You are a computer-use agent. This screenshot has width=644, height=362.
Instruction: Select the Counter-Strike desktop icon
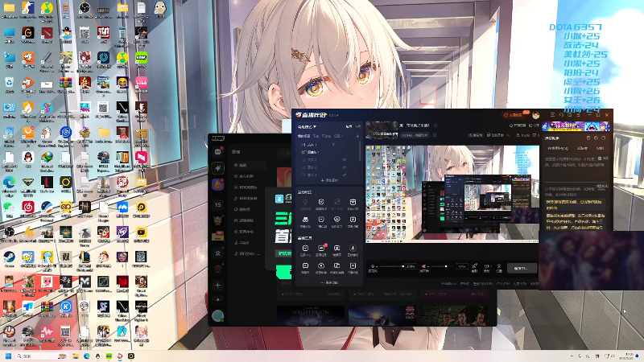[x=28, y=9]
